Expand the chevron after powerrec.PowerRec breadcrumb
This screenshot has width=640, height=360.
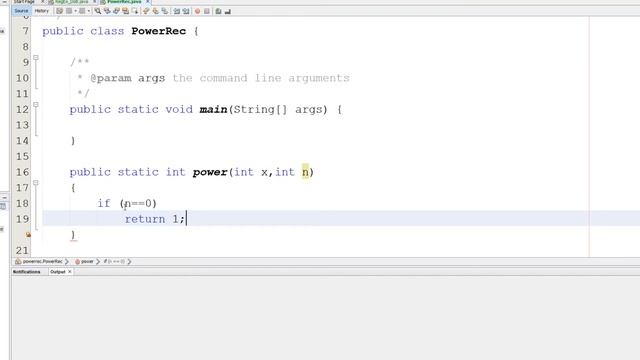(x=67, y=261)
